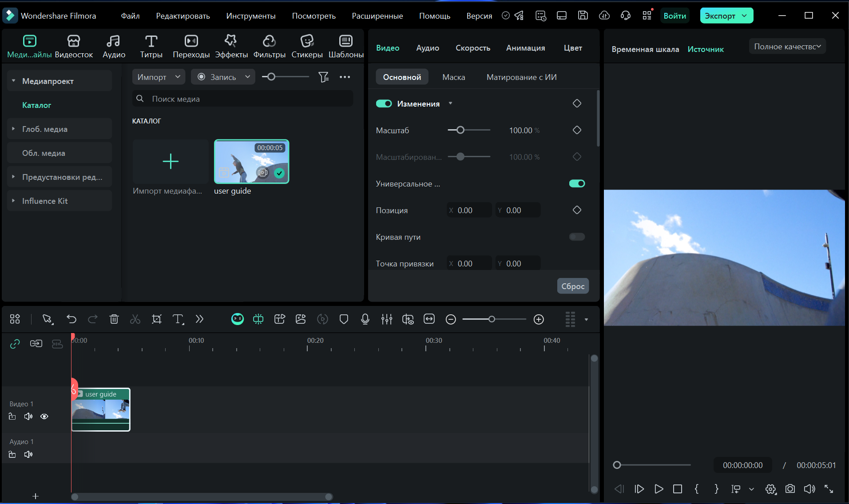Select the crop tool in timeline toolbar
This screenshot has height=504, width=849.
pyautogui.click(x=157, y=319)
